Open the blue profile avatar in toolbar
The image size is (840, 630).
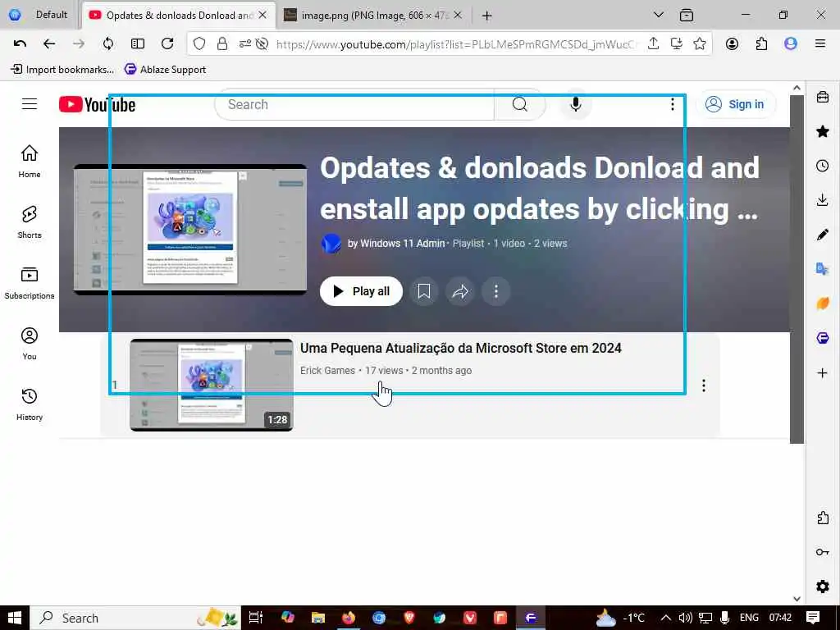[791, 44]
